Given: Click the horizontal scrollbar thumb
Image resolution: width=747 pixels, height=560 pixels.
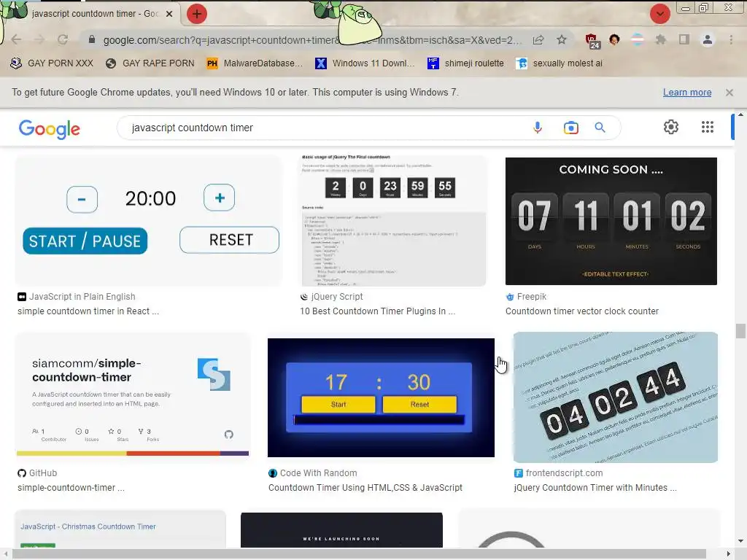Looking at the screenshot, I should pyautogui.click(x=359, y=554).
